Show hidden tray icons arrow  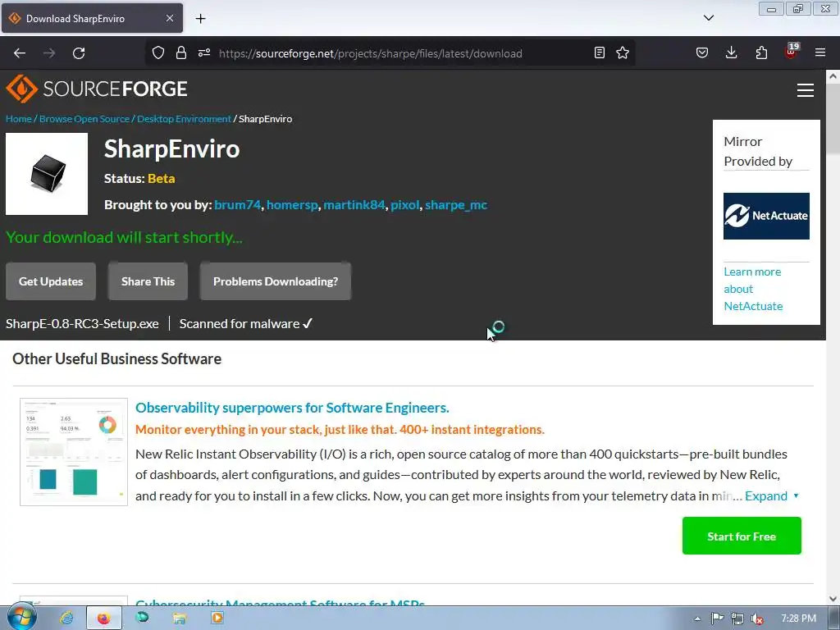coord(697,619)
